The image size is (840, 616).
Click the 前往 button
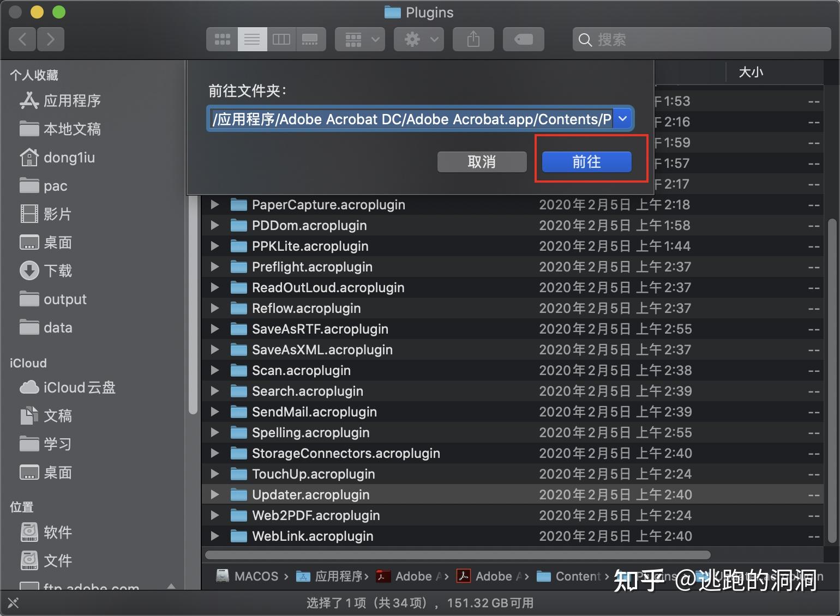click(x=586, y=162)
